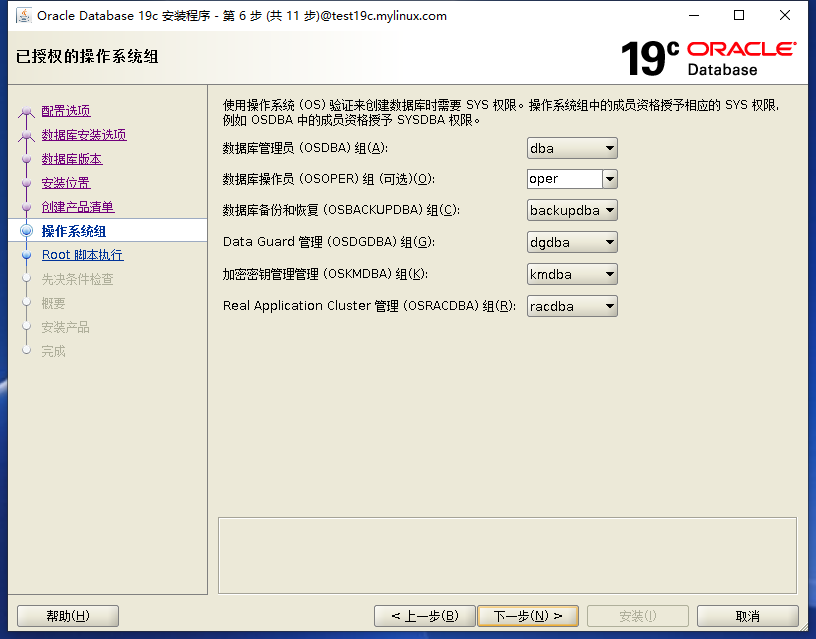Viewport: 816px width, 639px height.
Task: Open the Root 脚本执行 step link
Action: (82, 255)
